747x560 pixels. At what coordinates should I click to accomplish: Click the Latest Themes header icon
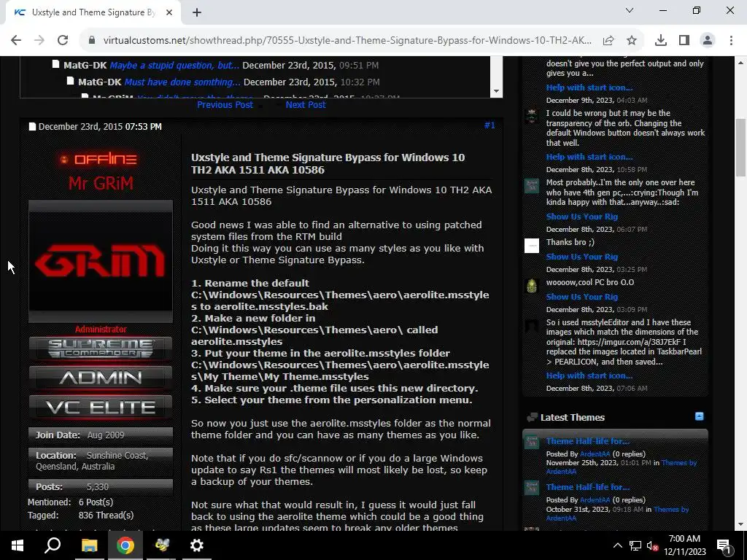pyautogui.click(x=532, y=418)
